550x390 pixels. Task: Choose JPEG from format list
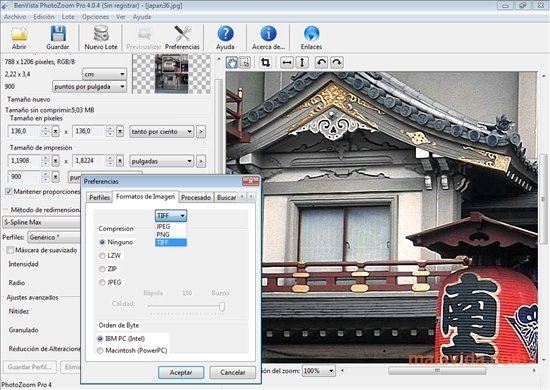(171, 227)
